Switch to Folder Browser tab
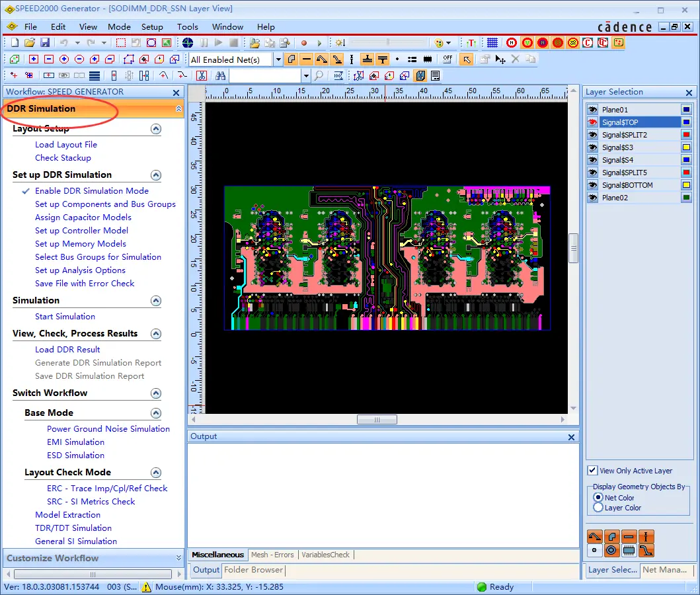This screenshot has width=700, height=595. click(x=253, y=570)
